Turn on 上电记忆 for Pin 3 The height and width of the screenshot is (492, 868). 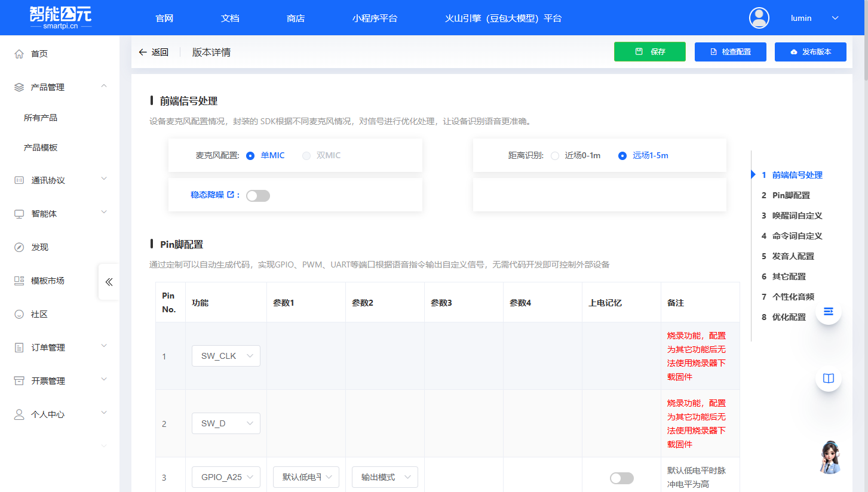621,478
